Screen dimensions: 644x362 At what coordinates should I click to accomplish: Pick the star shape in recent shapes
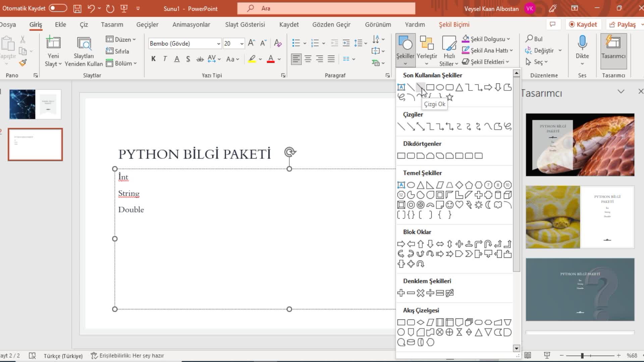[450, 98]
